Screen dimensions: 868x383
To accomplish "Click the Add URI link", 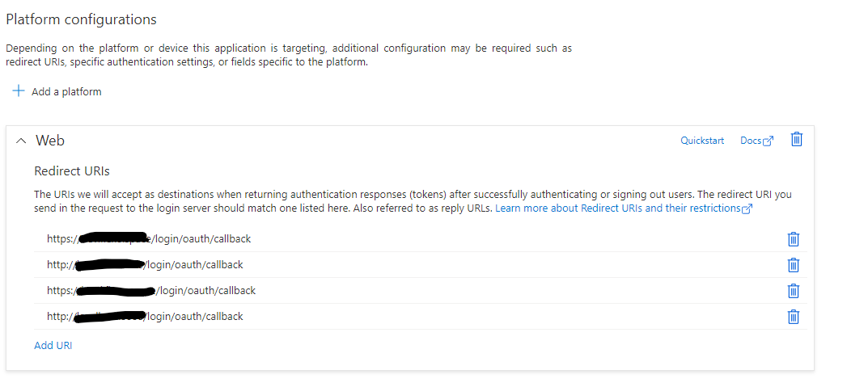I will coord(53,345).
